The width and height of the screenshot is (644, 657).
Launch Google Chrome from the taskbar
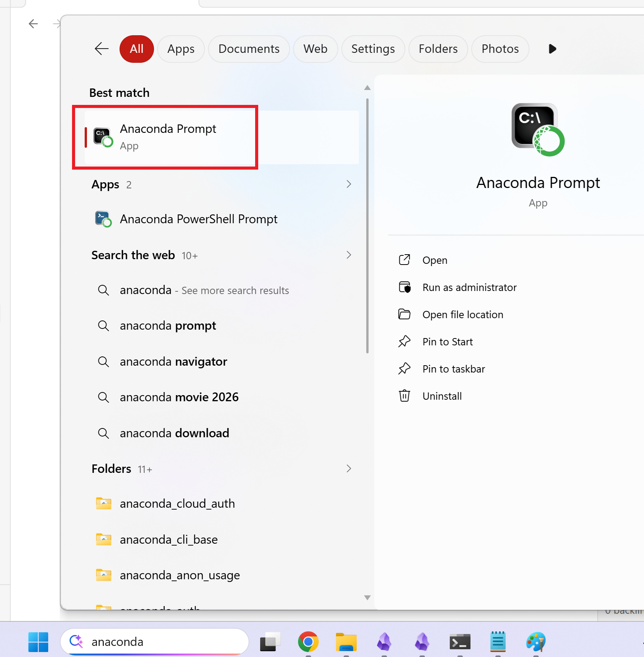pyautogui.click(x=308, y=642)
